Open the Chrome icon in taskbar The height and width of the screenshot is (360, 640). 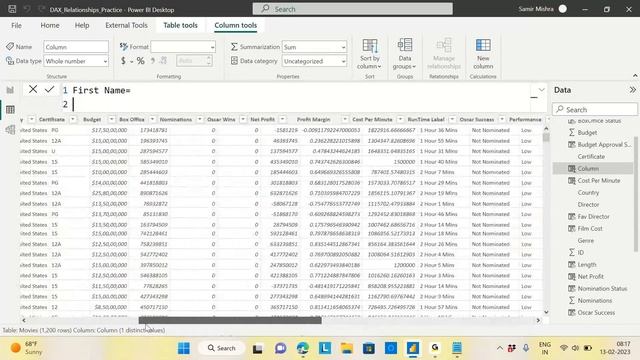tap(435, 348)
